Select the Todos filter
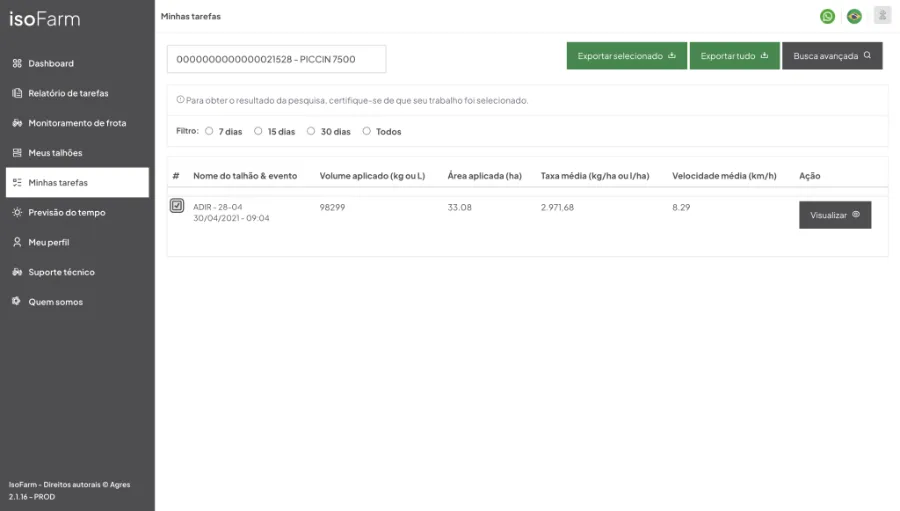The height and width of the screenshot is (511, 900). point(367,131)
